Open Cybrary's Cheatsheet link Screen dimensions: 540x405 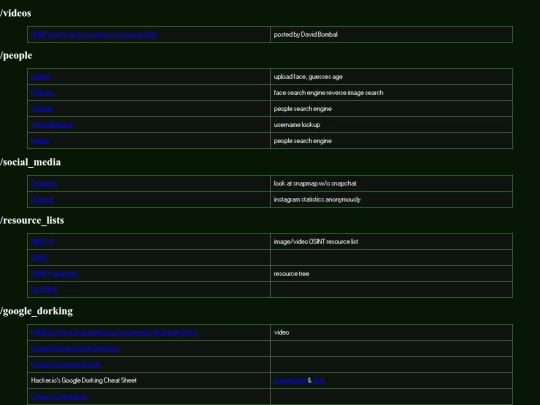point(59,396)
